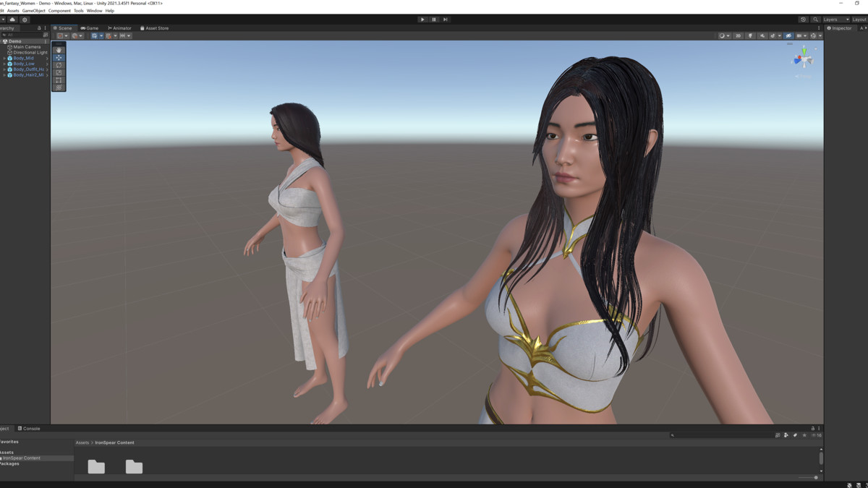
Task: Toggle Gizmos globe icon
Action: (x=813, y=35)
